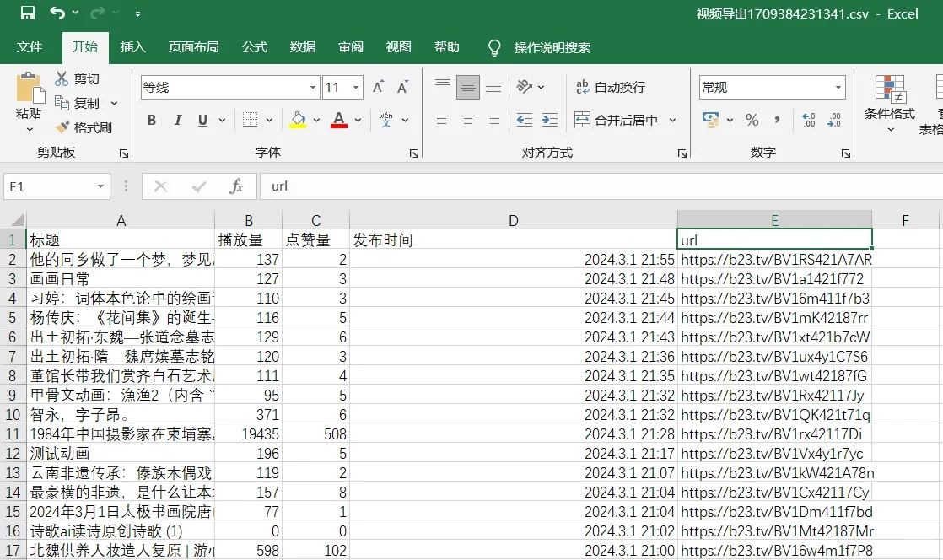
Task: Decrease indent icon
Action: coord(525,121)
